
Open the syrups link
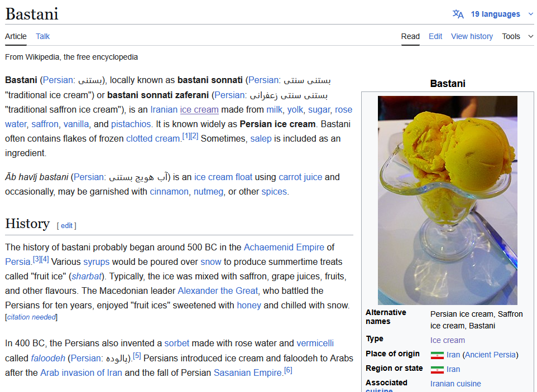pyautogui.click(x=96, y=262)
